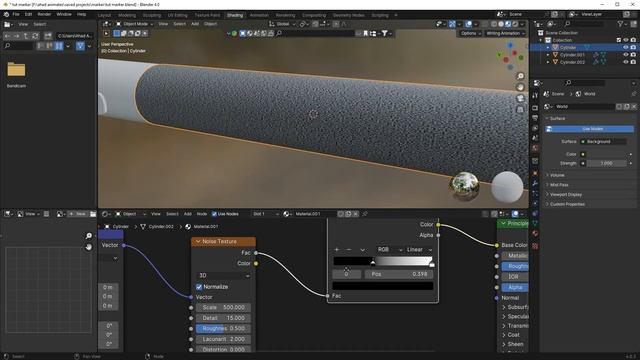Toggle the Use Nodes checkbox in node editor

214,214
